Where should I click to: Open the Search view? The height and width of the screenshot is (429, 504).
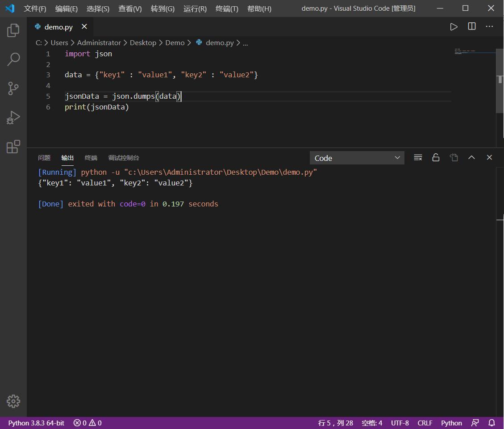13,59
